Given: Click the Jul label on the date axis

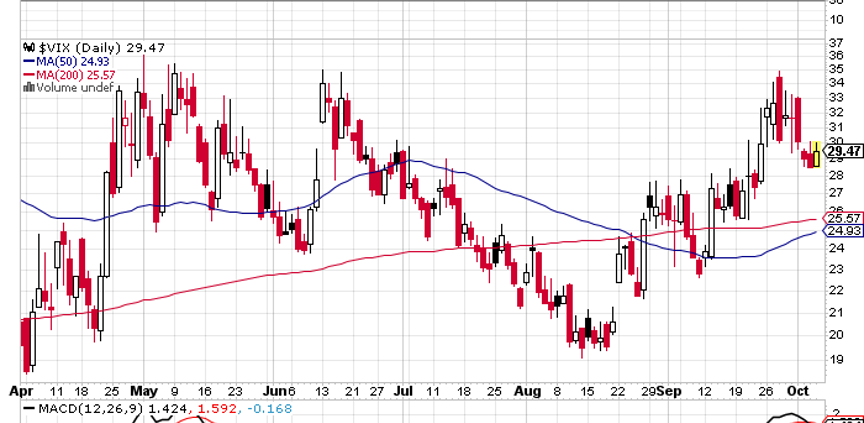Looking at the screenshot, I should (x=403, y=391).
